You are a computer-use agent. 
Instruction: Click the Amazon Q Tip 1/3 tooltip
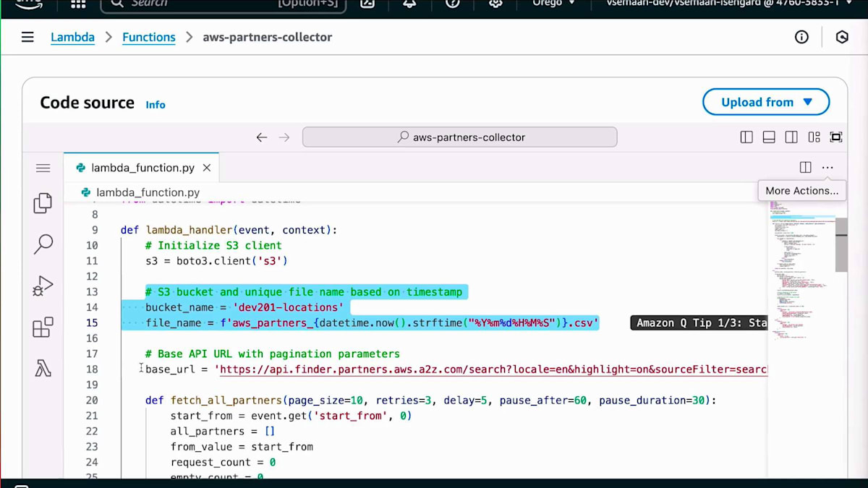(699, 322)
